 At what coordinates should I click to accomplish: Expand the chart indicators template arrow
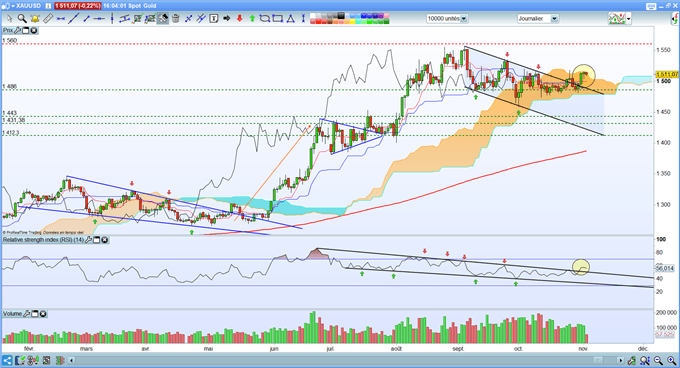pyautogui.click(x=628, y=19)
